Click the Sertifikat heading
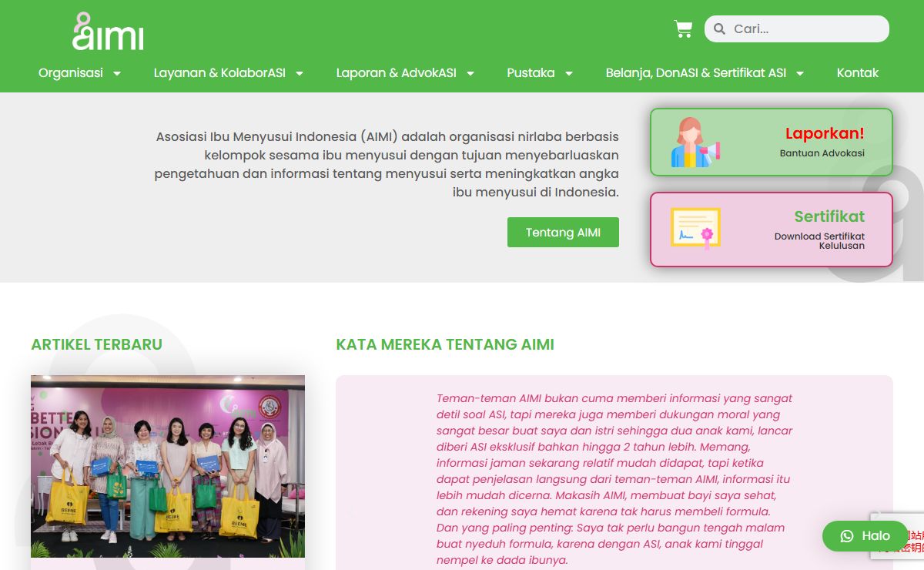 coord(829,216)
